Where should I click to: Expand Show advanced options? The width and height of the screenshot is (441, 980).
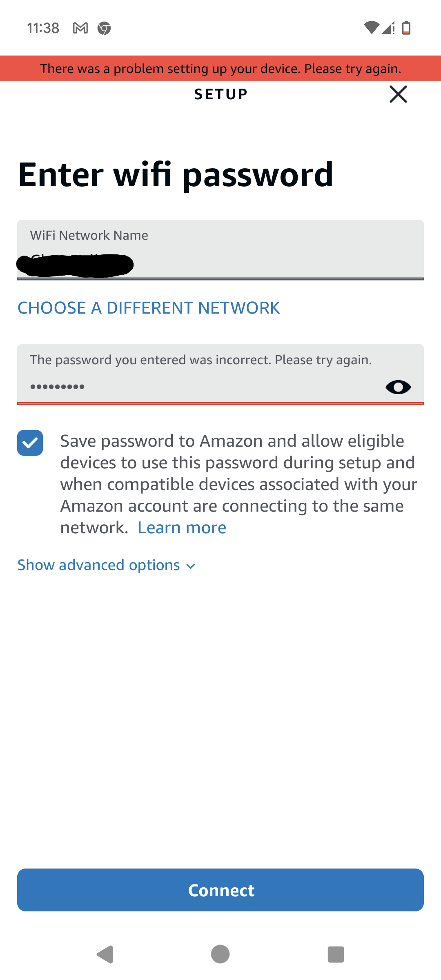tap(107, 565)
